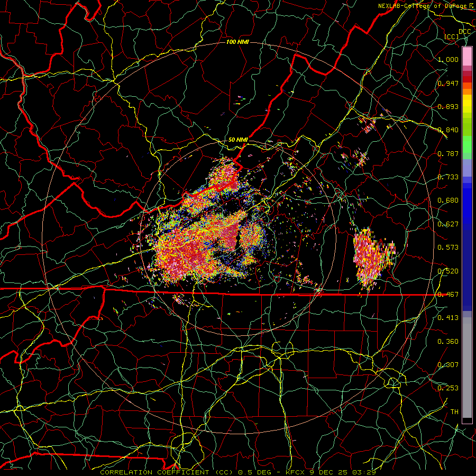Click the 0.840 value on the color scale

pos(448,130)
